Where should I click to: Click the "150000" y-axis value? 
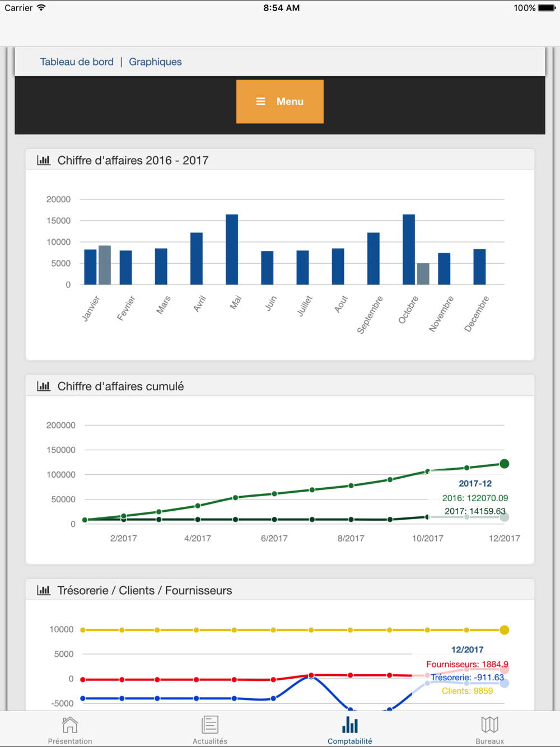pyautogui.click(x=60, y=450)
